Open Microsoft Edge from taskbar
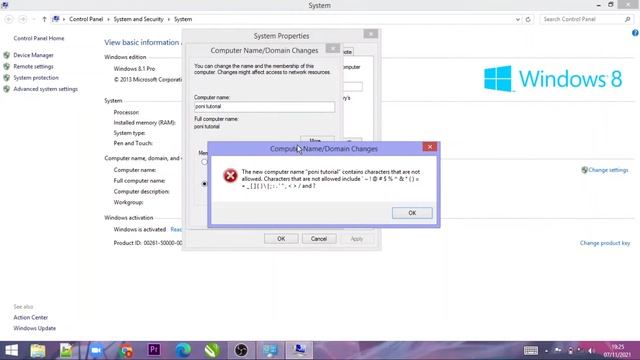Viewport: 640px width, 360px height. (x=183, y=351)
